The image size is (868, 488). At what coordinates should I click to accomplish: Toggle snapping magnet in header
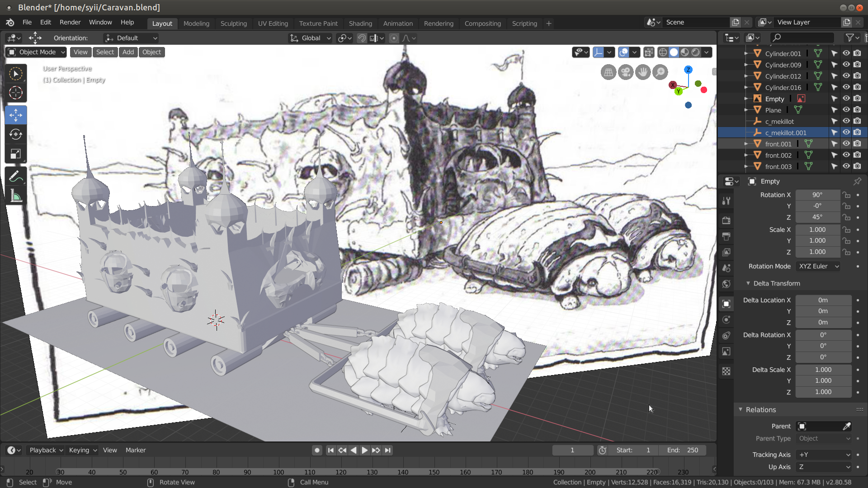362,38
